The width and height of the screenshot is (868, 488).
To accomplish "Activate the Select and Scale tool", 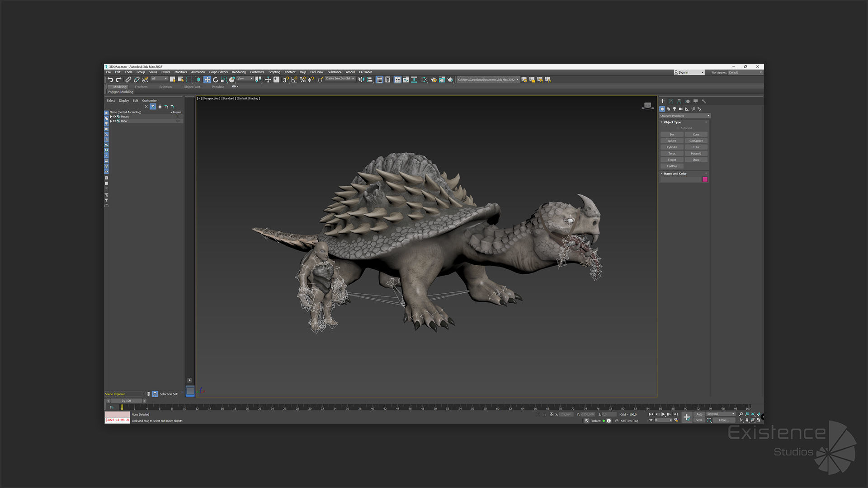I will coord(224,80).
